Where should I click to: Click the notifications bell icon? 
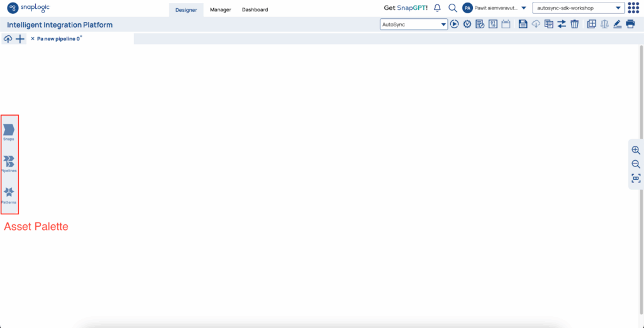(437, 8)
